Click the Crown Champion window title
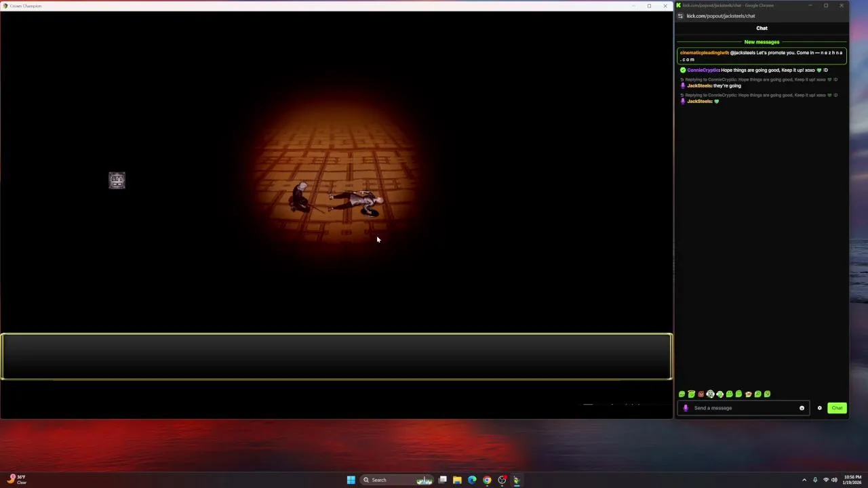The image size is (868, 488). pyautogui.click(x=26, y=5)
